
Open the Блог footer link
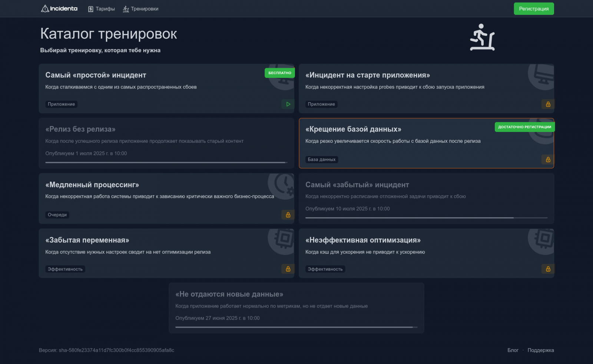click(513, 350)
